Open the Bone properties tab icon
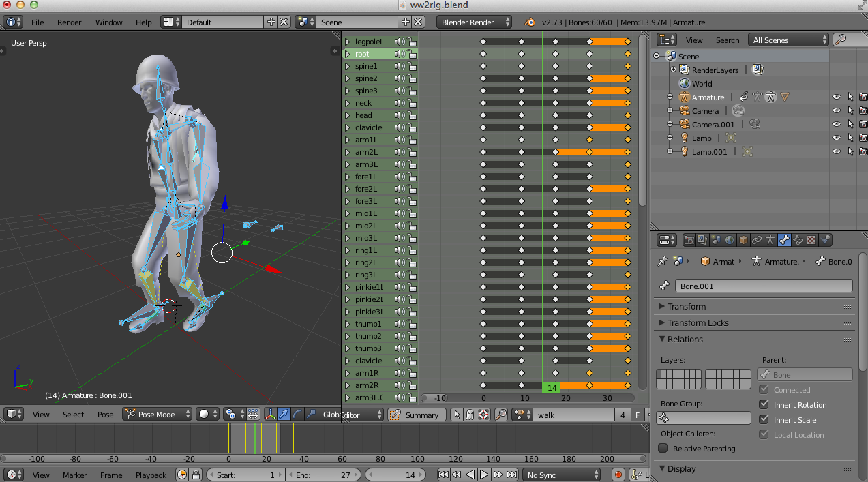 [x=784, y=240]
